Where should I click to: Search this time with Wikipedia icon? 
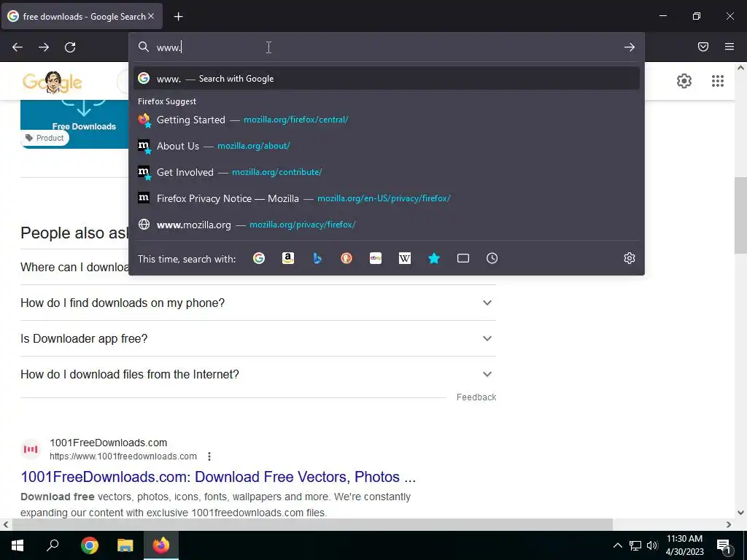[404, 258]
